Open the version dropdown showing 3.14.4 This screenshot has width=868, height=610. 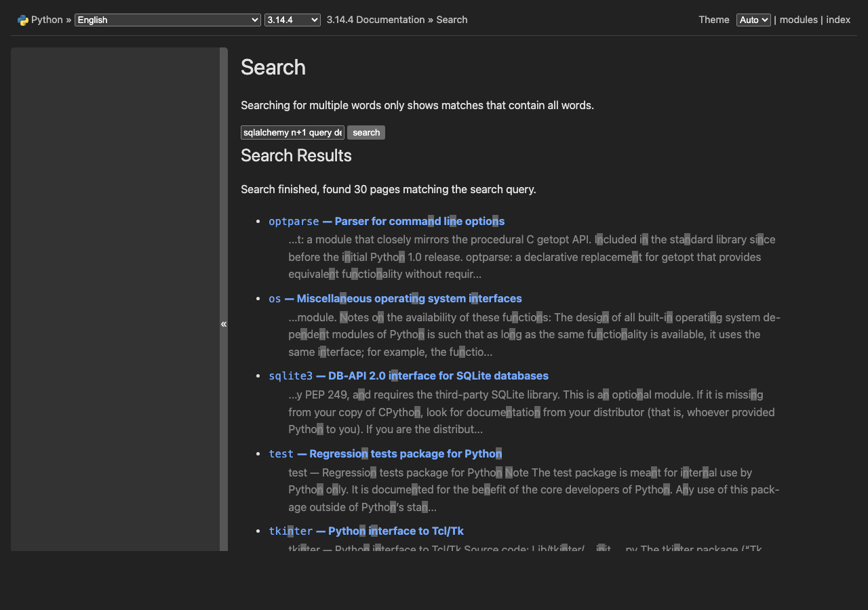[292, 20]
